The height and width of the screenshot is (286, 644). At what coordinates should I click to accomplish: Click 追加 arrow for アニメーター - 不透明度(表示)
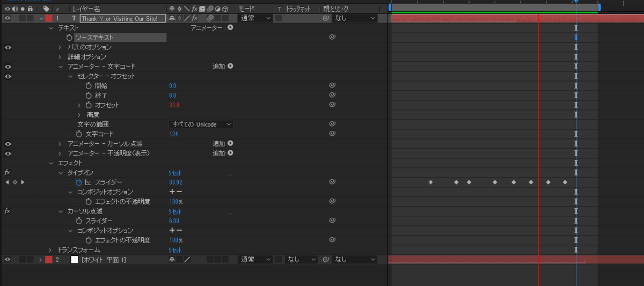230,153
